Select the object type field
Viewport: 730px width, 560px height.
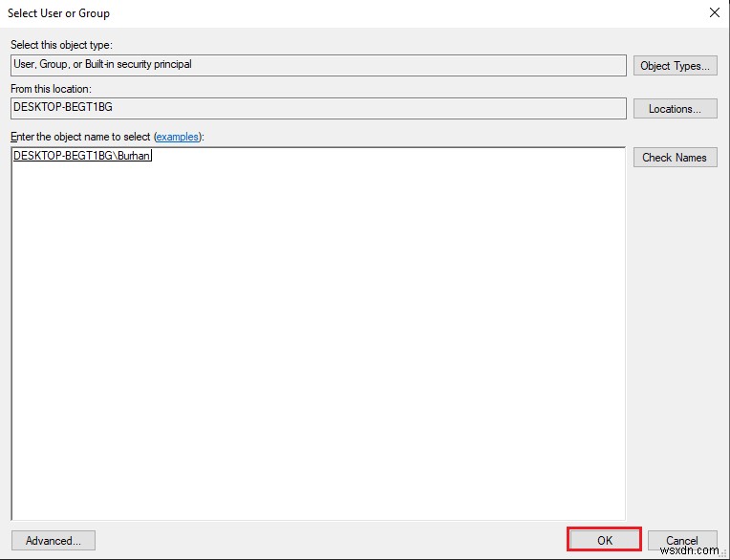point(318,65)
